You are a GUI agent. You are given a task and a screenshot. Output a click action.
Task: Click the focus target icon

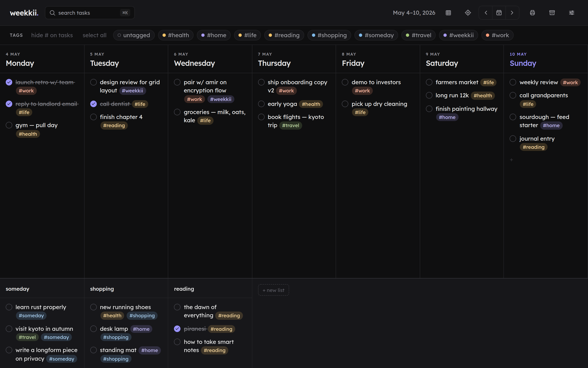pos(468,13)
